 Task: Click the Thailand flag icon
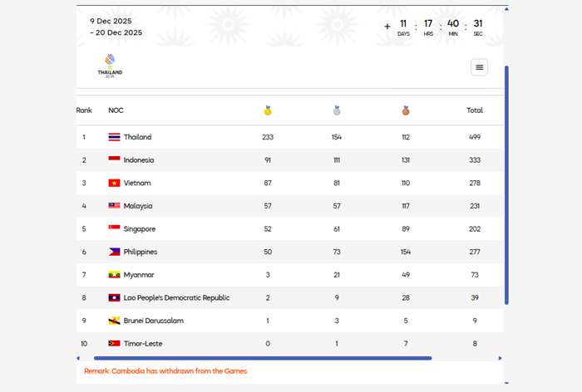[114, 137]
